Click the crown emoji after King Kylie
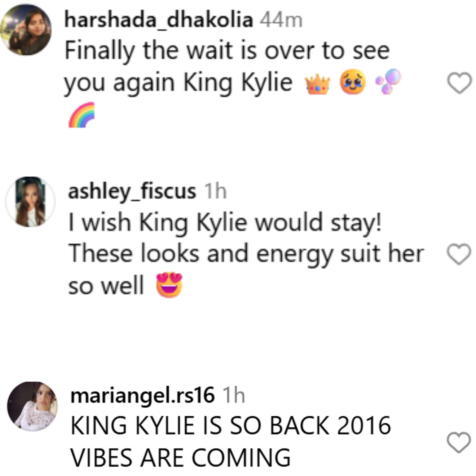The image size is (476, 476). click(317, 84)
